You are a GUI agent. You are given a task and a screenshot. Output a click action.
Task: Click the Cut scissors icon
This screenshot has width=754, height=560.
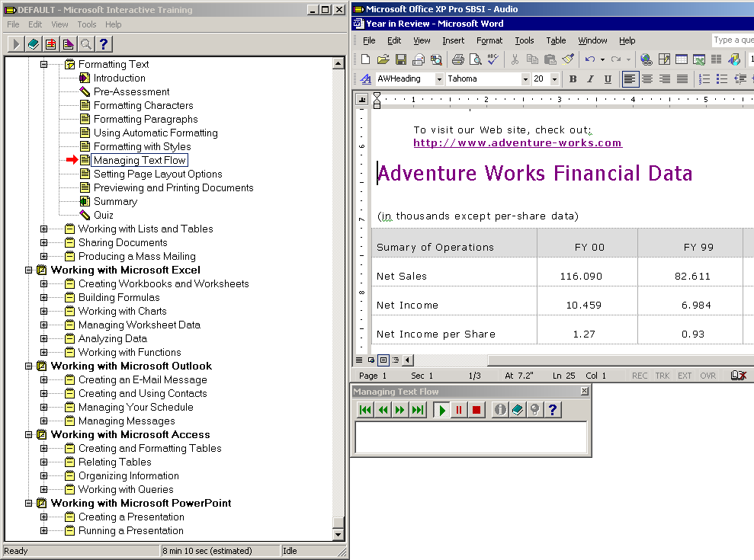(x=515, y=59)
